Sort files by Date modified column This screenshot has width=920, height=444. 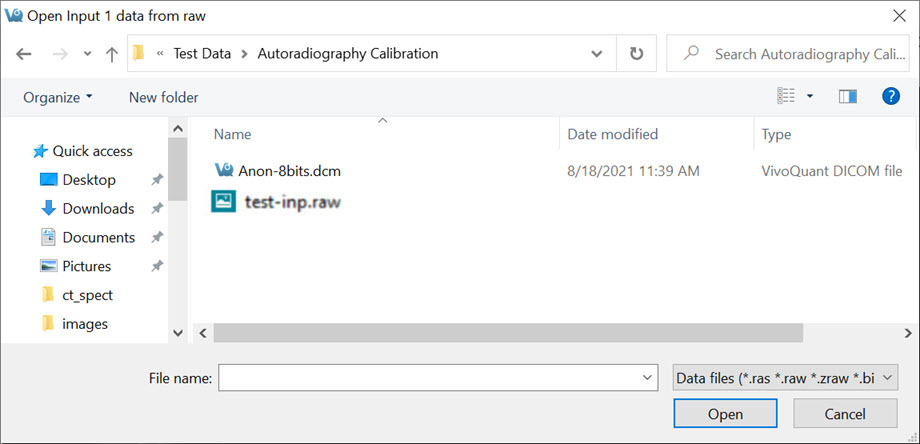pos(612,134)
